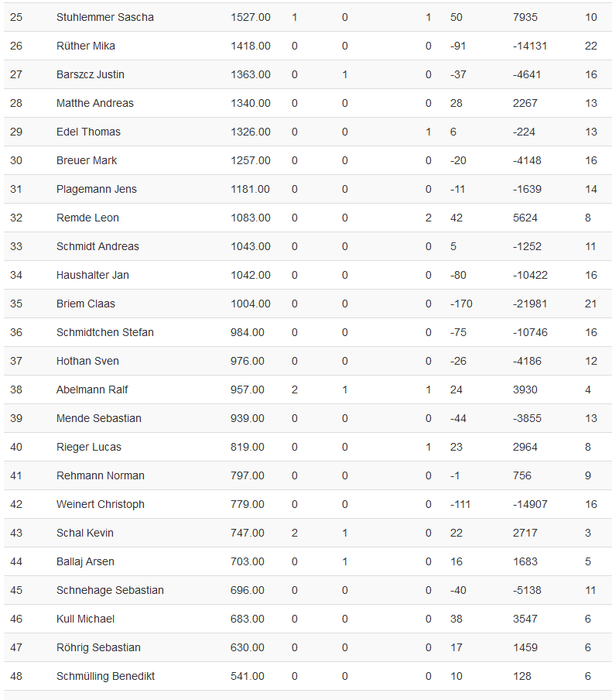Click the 1527.00 points cell

(x=250, y=17)
